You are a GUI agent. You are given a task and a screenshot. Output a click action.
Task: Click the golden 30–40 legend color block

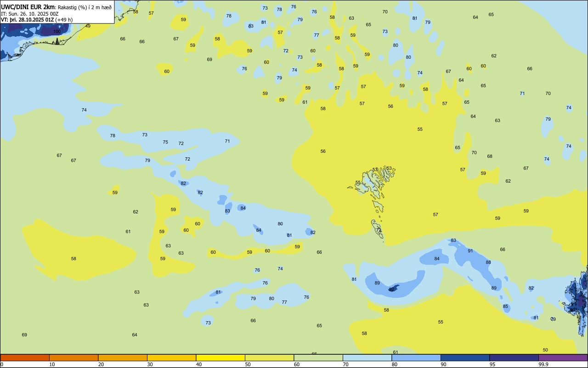click(x=171, y=357)
